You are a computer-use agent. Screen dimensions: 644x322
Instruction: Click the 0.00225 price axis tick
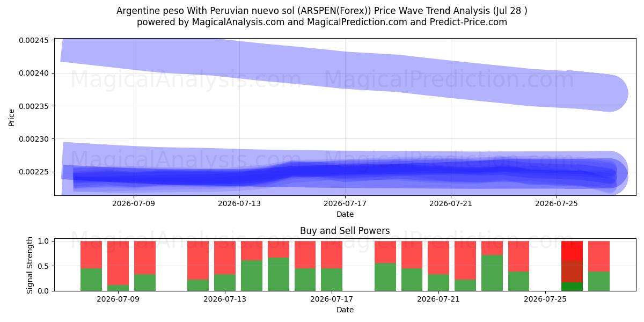click(x=34, y=172)
